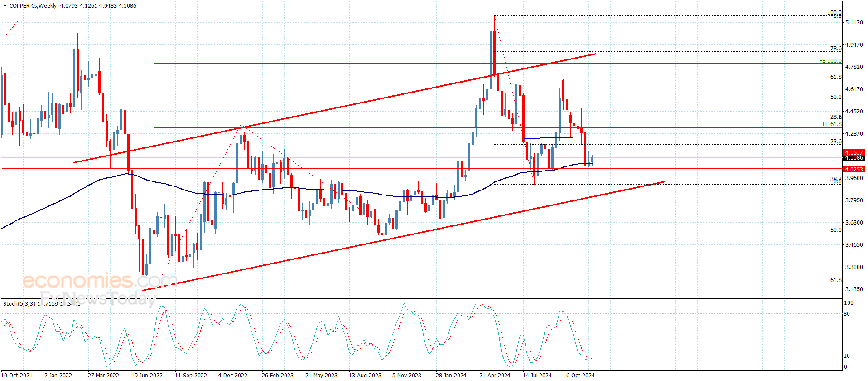Click the stochastic 80 level scale value
This screenshot has width=868, height=381.
pyautogui.click(x=847, y=314)
